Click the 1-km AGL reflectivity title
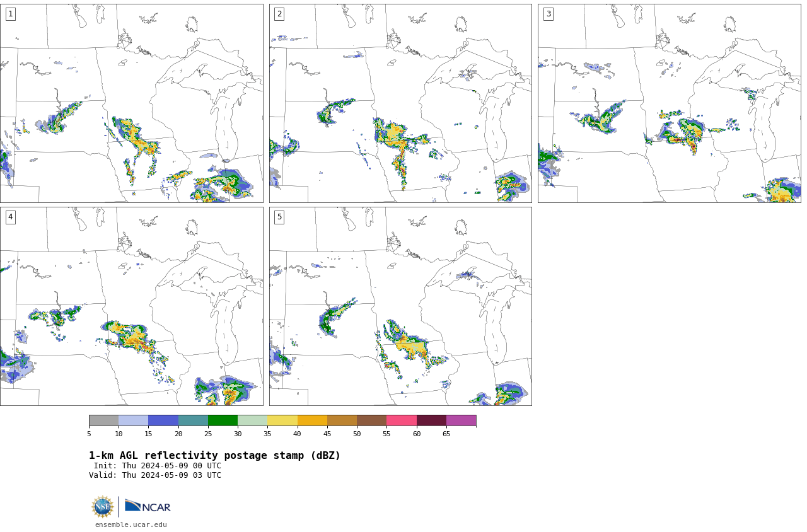Screen dimensions: 807x532 pos(214,456)
